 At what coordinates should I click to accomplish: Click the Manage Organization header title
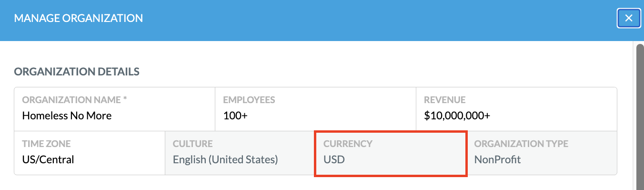tap(79, 19)
